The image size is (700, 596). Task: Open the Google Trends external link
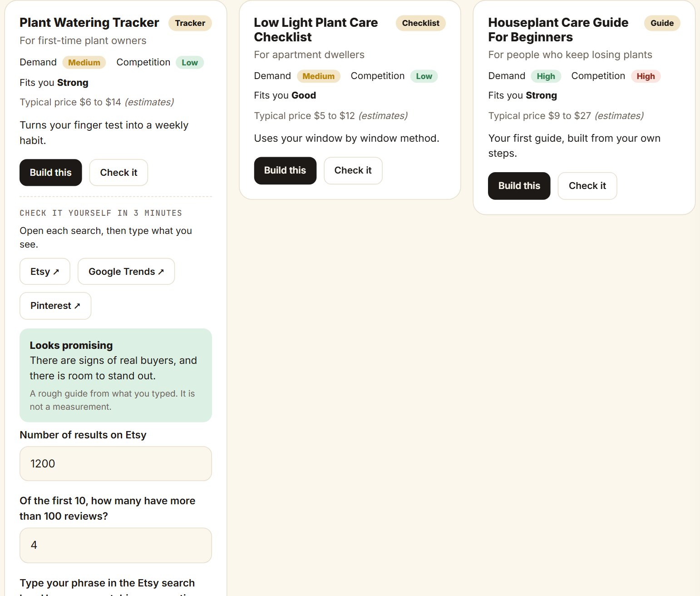point(126,272)
